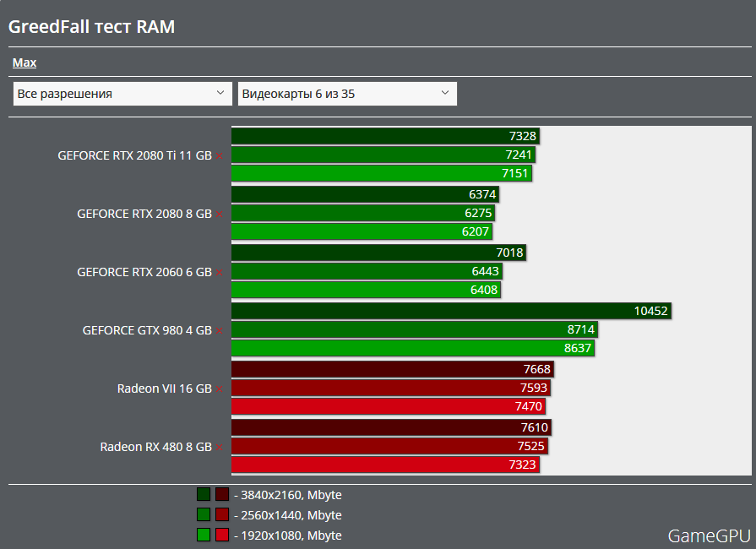
Task: Click the 7018 bar of RTX 2060
Action: pos(378,253)
